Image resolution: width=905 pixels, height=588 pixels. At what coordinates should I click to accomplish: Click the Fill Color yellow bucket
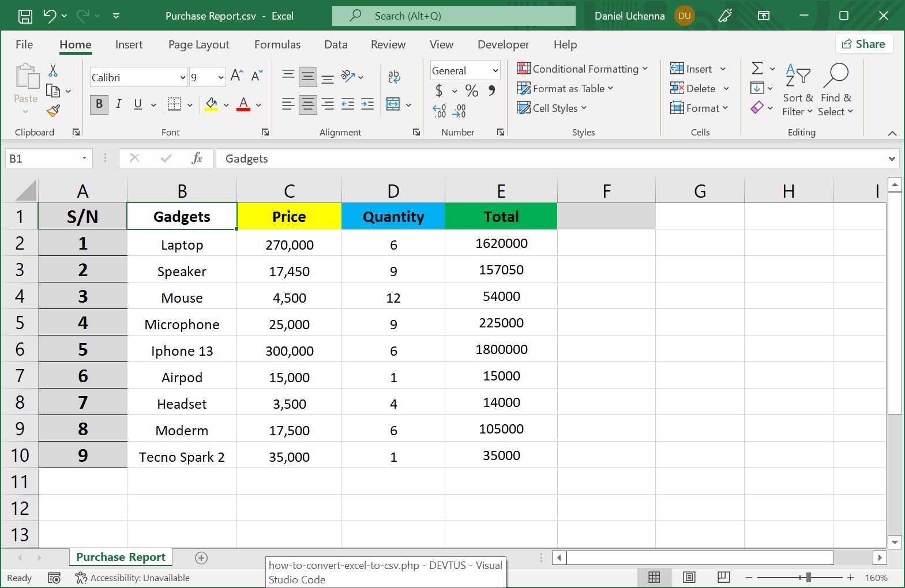211,104
